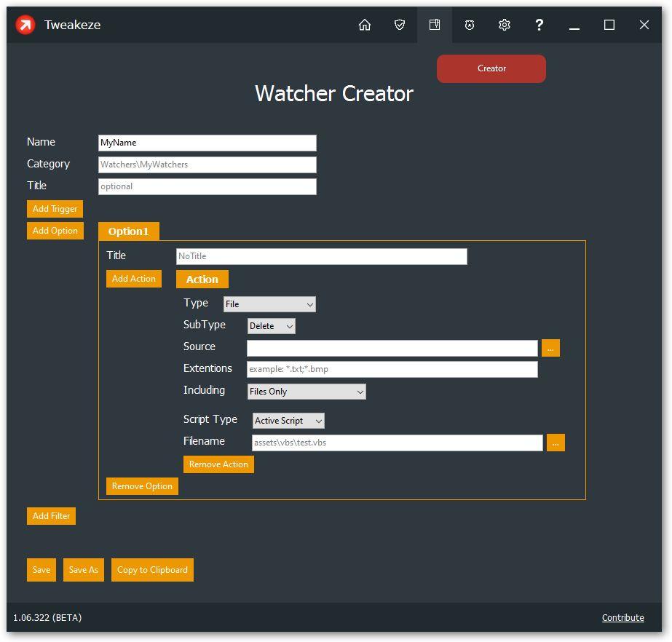Viewport: 672px width, 642px height.
Task: Click Add Option button
Action: (55, 231)
